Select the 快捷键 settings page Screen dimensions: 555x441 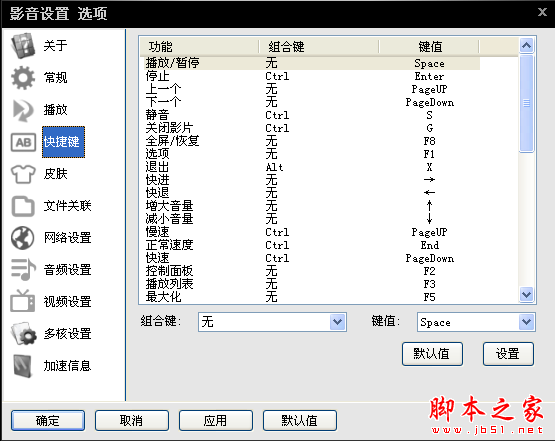coord(63,142)
